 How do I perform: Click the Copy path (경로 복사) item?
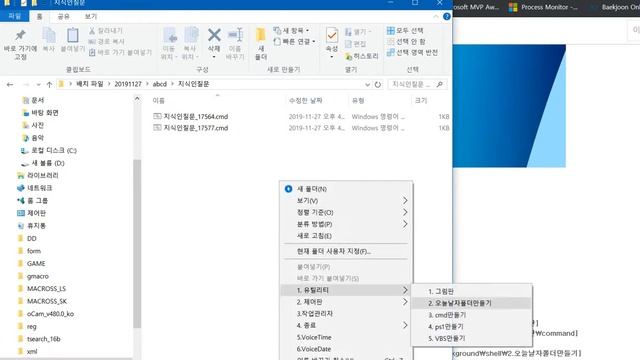click(107, 41)
